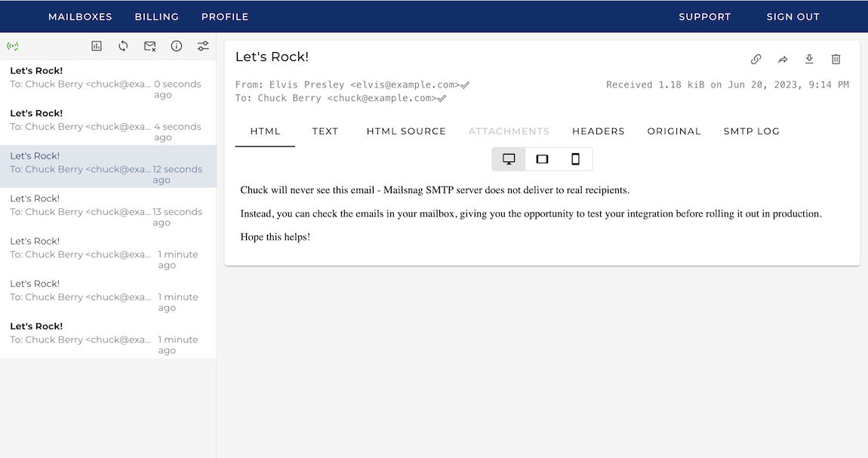Forward the message with arrow icon
The width and height of the screenshot is (868, 458).
coord(782,59)
